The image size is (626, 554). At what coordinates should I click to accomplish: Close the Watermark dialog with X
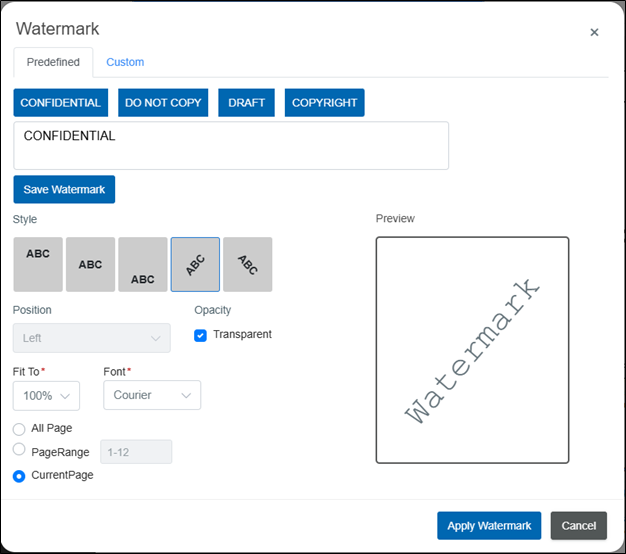point(594,32)
